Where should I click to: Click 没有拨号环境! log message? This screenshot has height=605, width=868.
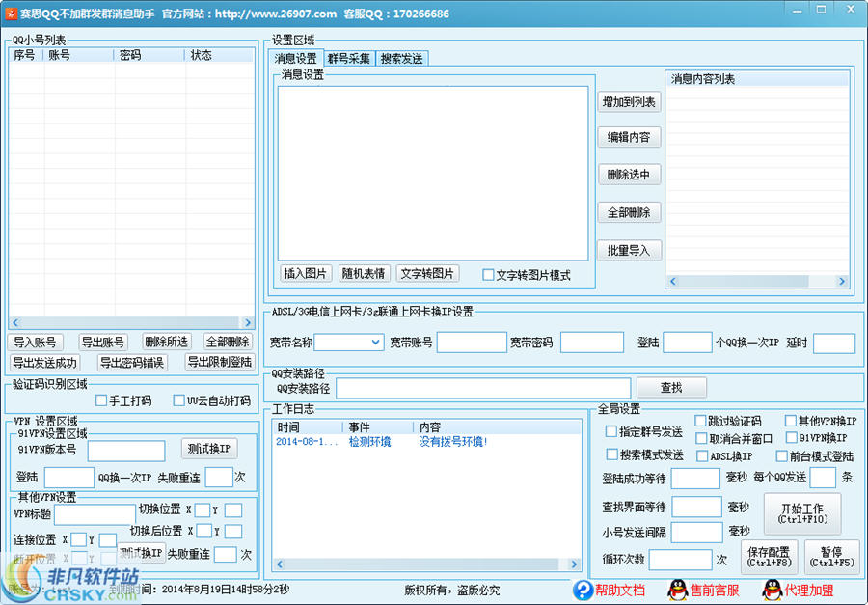pos(453,442)
